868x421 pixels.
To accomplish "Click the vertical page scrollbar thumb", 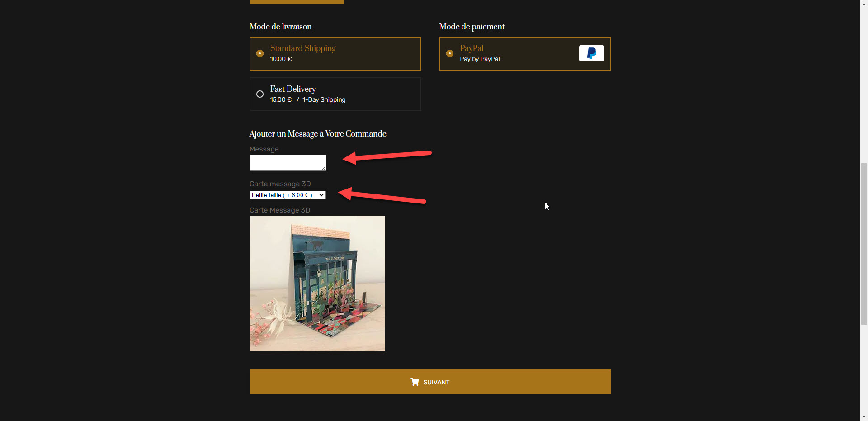I will point(864,244).
